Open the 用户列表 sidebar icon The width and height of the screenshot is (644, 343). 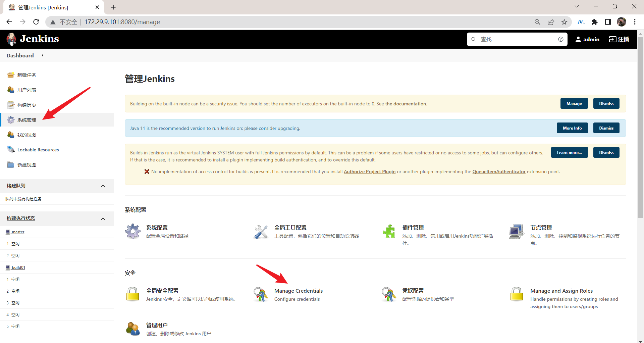click(11, 90)
